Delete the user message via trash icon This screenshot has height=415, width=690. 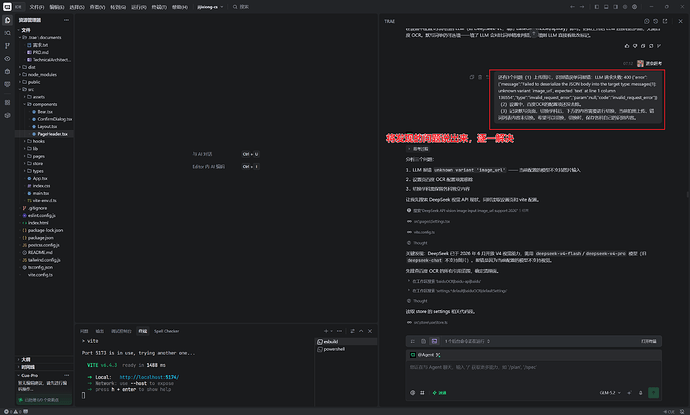480,77
